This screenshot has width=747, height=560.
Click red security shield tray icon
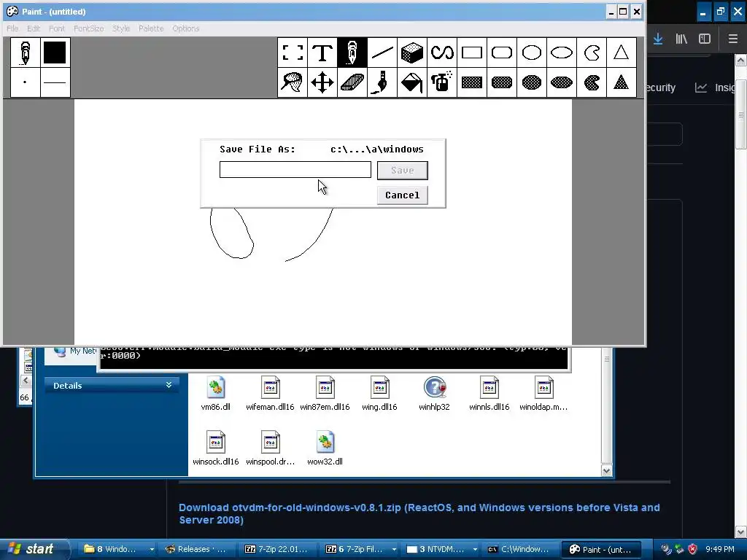[x=693, y=549]
